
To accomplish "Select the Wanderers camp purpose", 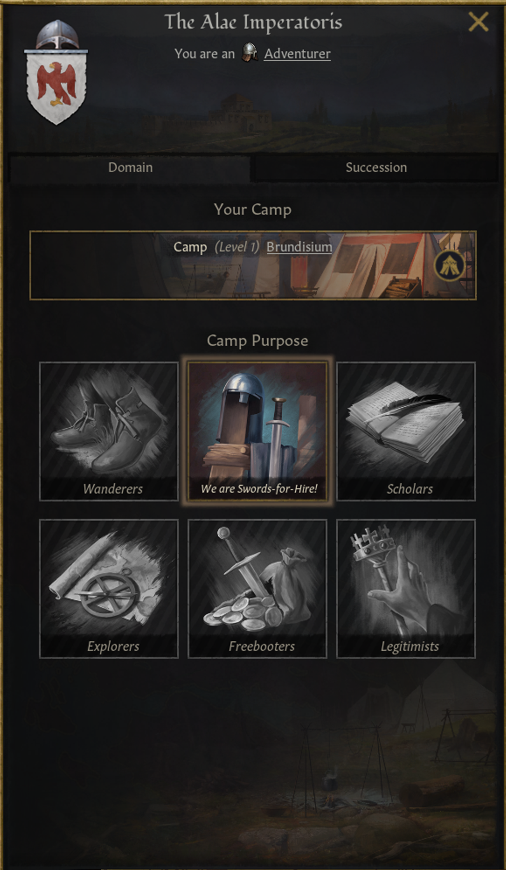I will [109, 431].
